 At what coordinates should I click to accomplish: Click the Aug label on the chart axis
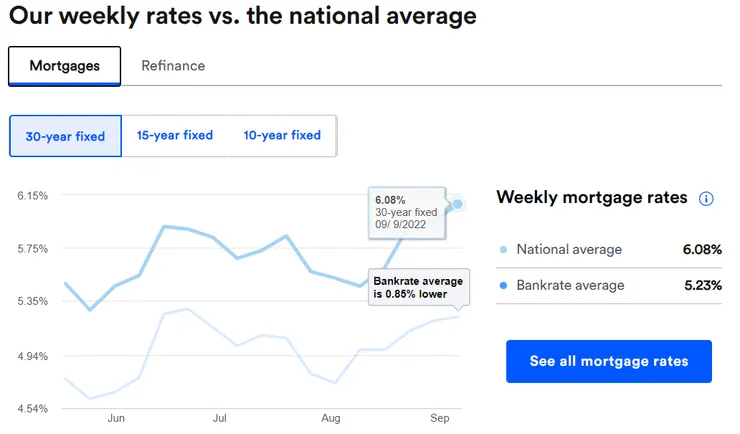[x=331, y=419]
